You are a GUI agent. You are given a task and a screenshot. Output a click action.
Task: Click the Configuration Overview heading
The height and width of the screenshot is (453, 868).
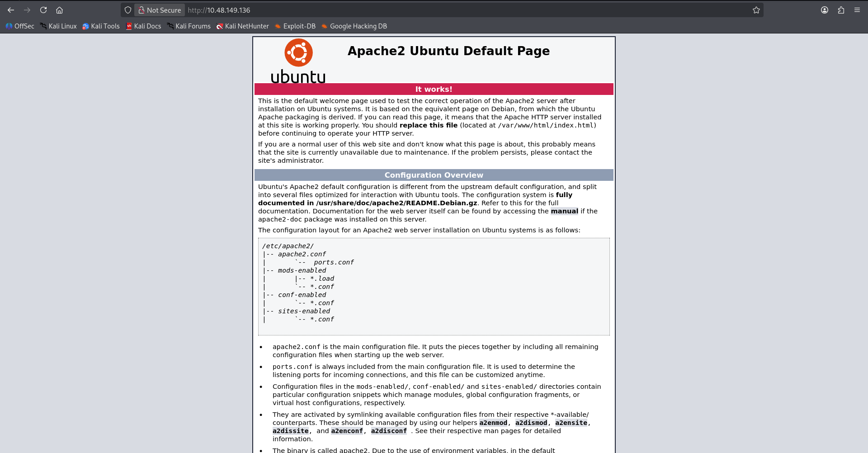point(434,175)
